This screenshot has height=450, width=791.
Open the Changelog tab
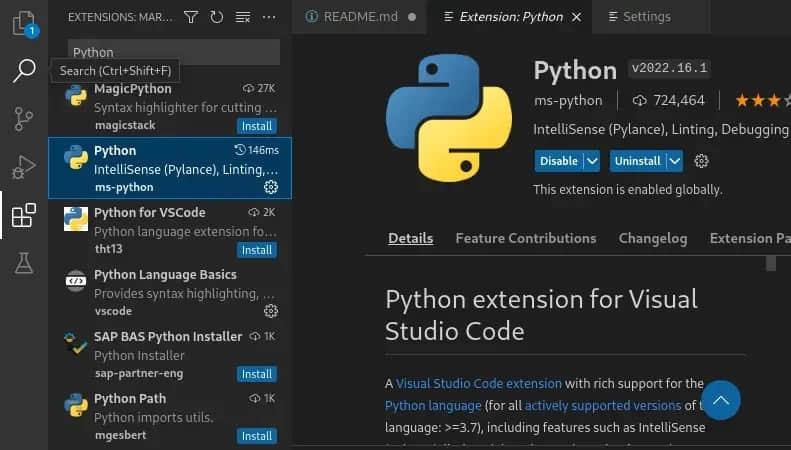(x=652, y=238)
